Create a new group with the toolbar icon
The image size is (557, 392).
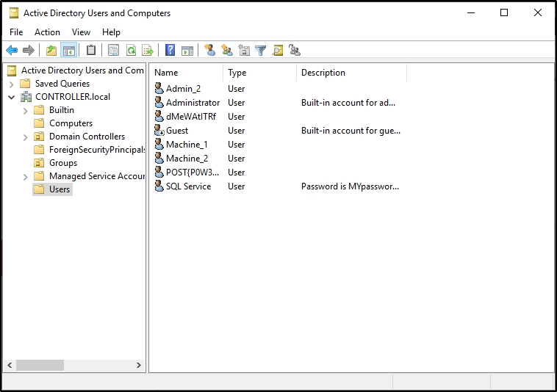[x=227, y=51]
